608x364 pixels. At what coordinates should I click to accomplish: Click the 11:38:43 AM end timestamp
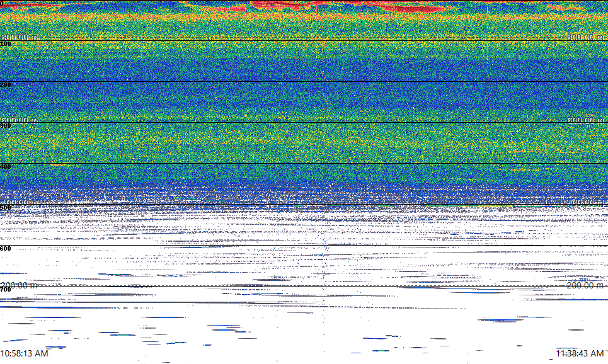pyautogui.click(x=580, y=353)
